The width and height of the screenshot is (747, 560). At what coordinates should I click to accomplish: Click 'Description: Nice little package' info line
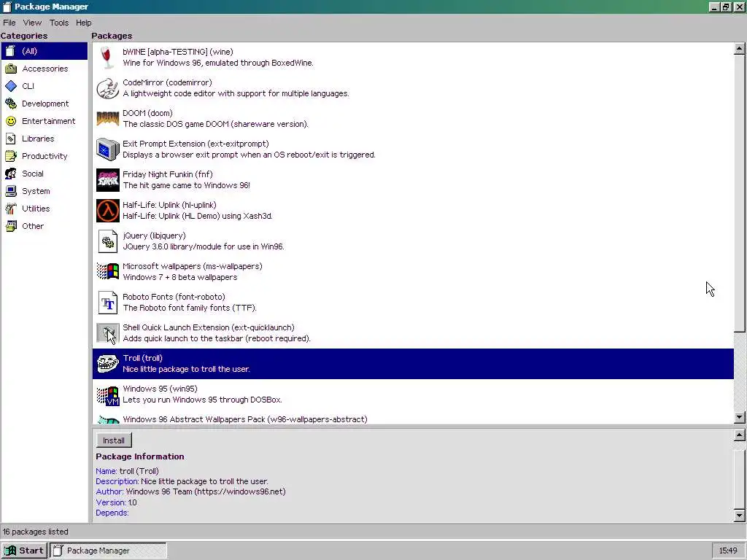182,481
